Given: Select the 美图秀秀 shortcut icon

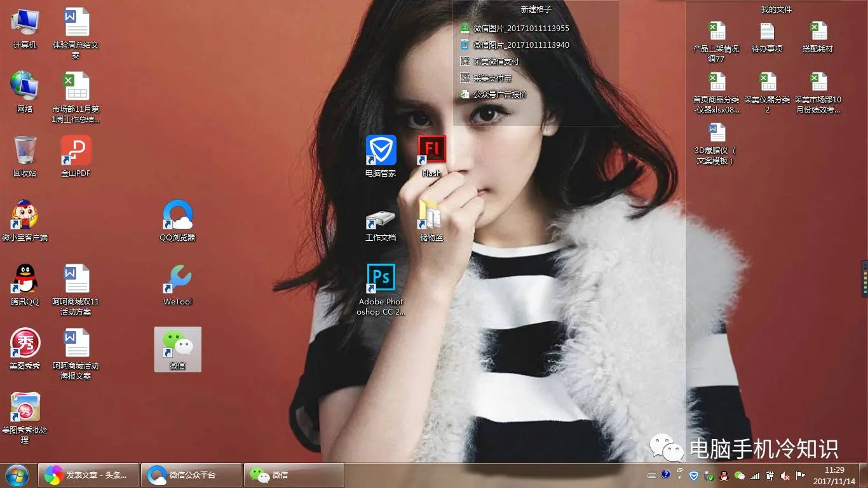Looking at the screenshot, I should 25,349.
